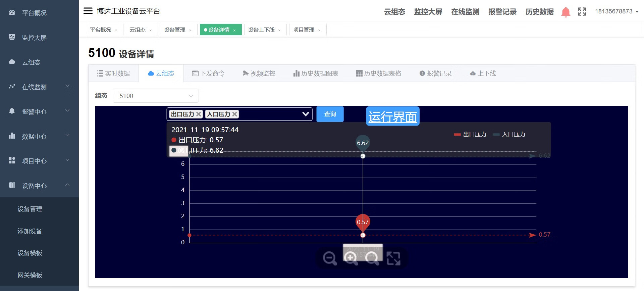Click the 运行界面 link
The height and width of the screenshot is (291, 644).
(392, 116)
